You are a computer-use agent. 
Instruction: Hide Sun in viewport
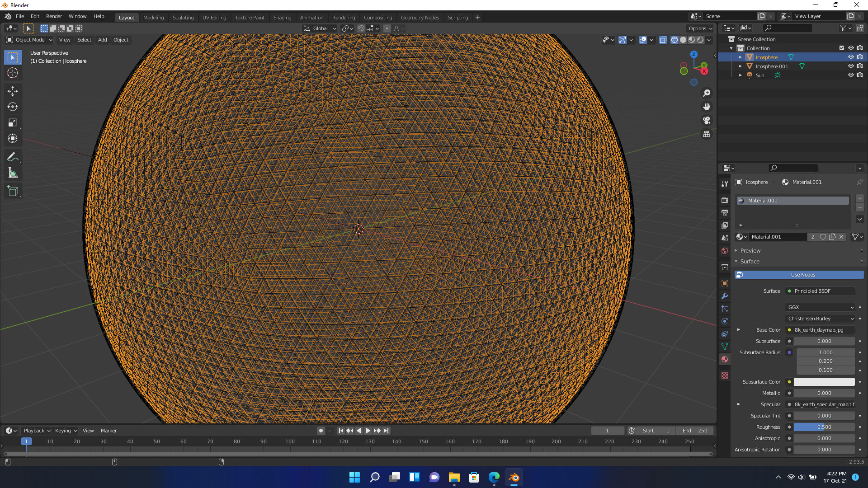coord(851,75)
